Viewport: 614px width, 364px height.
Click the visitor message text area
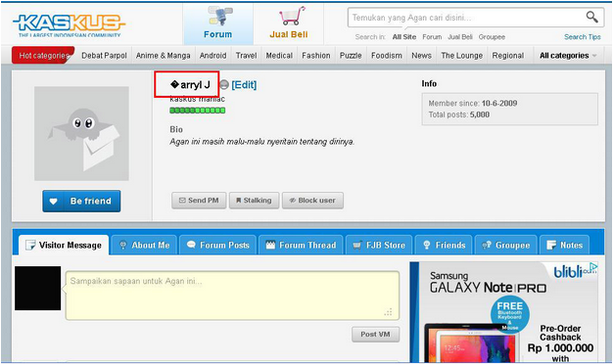point(232,296)
